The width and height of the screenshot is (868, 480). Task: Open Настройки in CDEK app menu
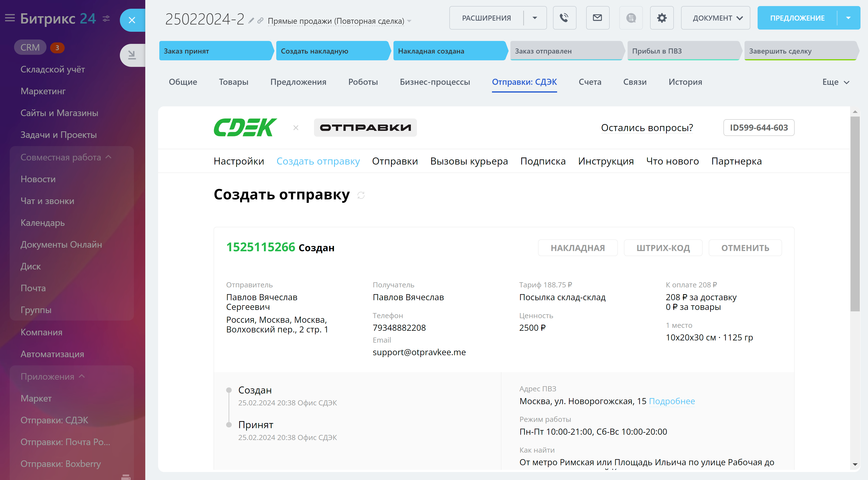(x=239, y=161)
